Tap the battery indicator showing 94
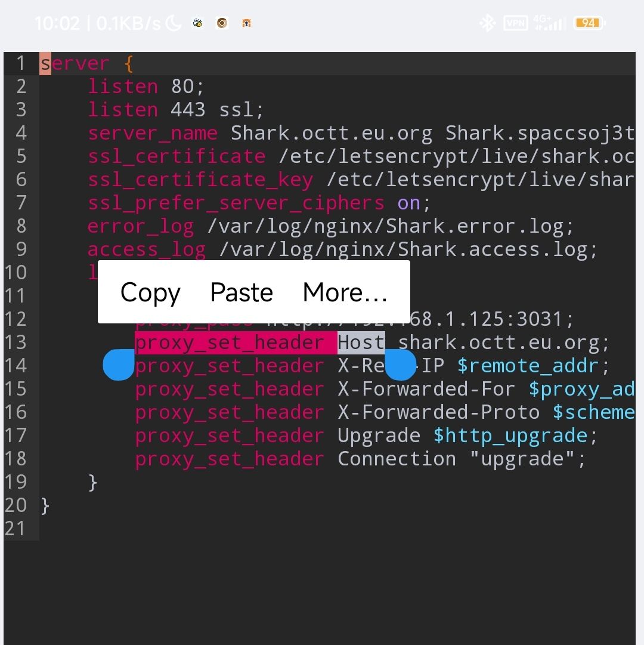This screenshot has width=644, height=645. (589, 23)
